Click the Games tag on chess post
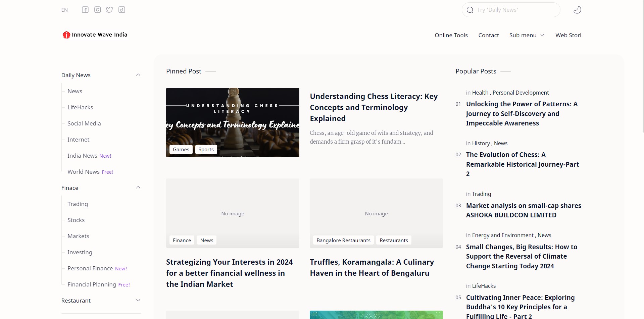 tap(181, 150)
